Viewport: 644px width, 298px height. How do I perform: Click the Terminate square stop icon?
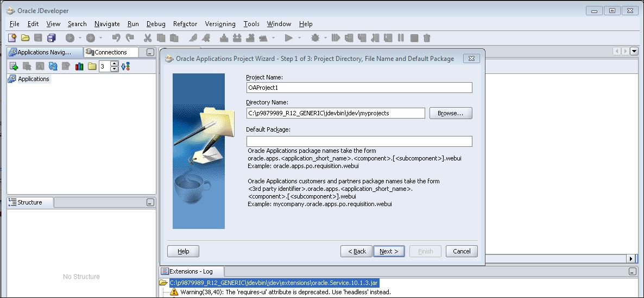click(414, 38)
